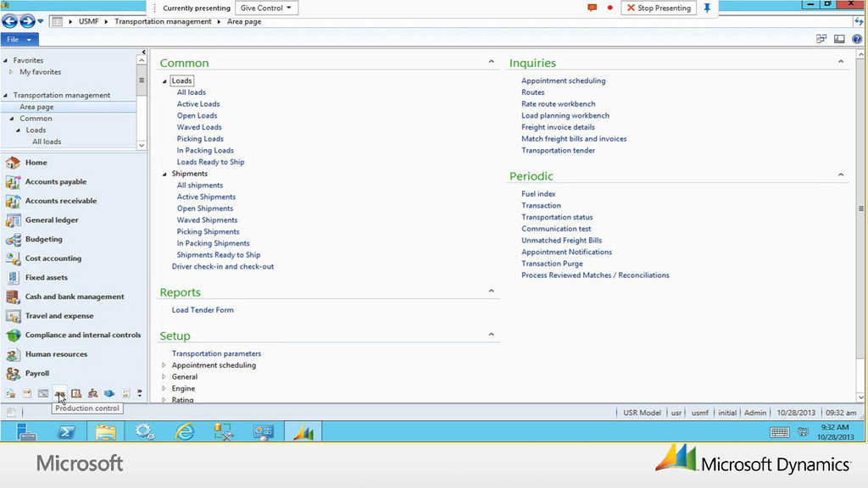Open the Accounts receivable icon

(13, 201)
